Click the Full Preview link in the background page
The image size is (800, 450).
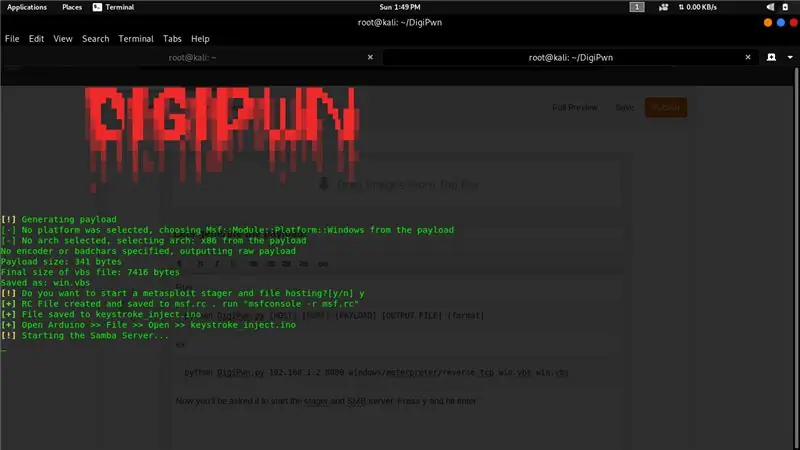(x=574, y=108)
